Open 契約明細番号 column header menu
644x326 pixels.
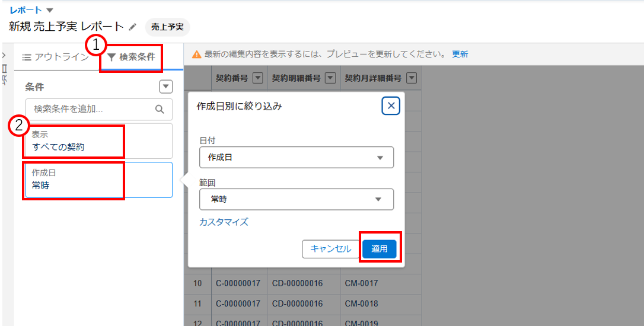331,78
